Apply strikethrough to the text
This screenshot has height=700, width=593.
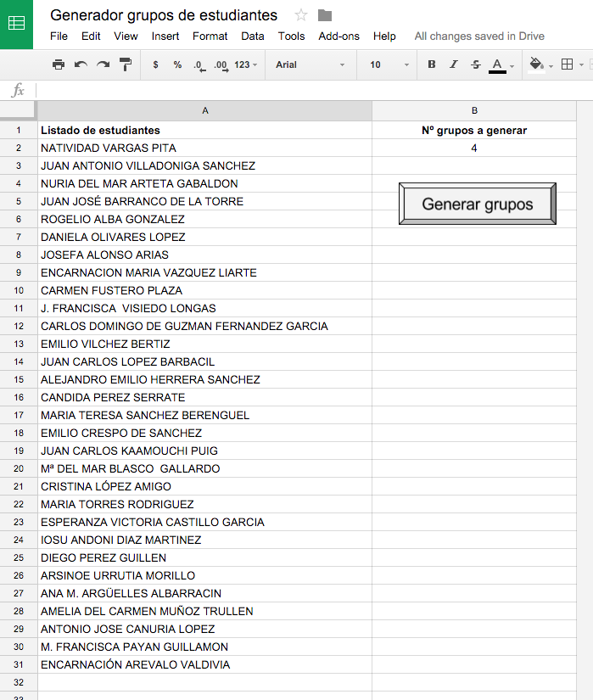(475, 64)
